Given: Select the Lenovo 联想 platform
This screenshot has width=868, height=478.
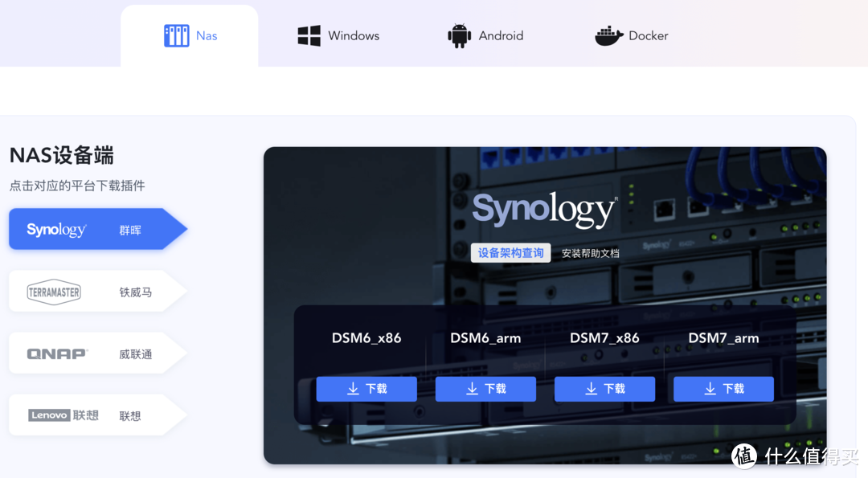Looking at the screenshot, I should coord(98,415).
